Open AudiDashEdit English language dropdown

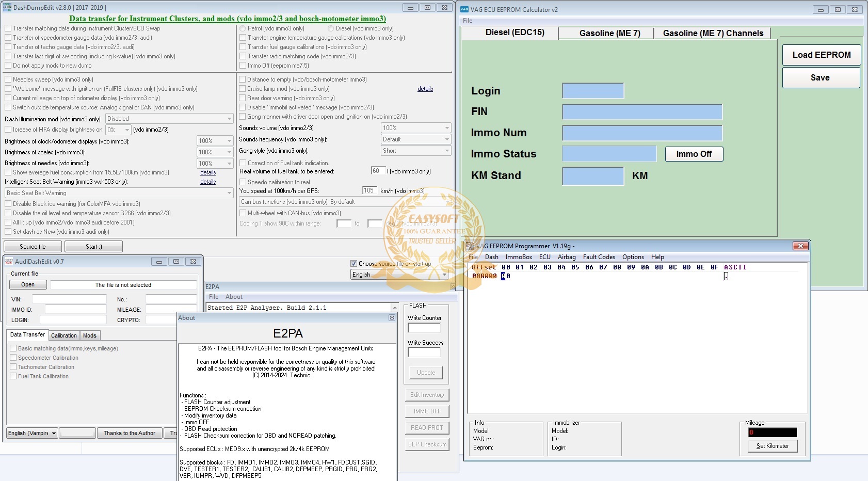coord(32,433)
